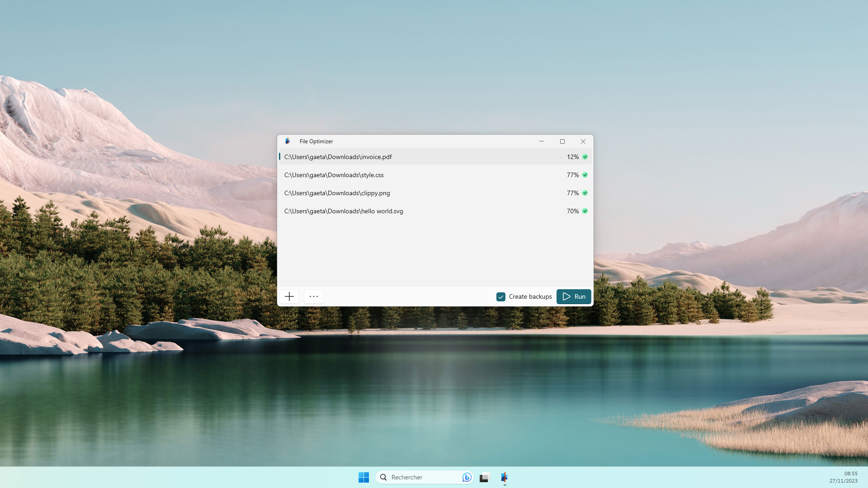Select the style.css file row
The image size is (868, 488).
click(x=435, y=175)
